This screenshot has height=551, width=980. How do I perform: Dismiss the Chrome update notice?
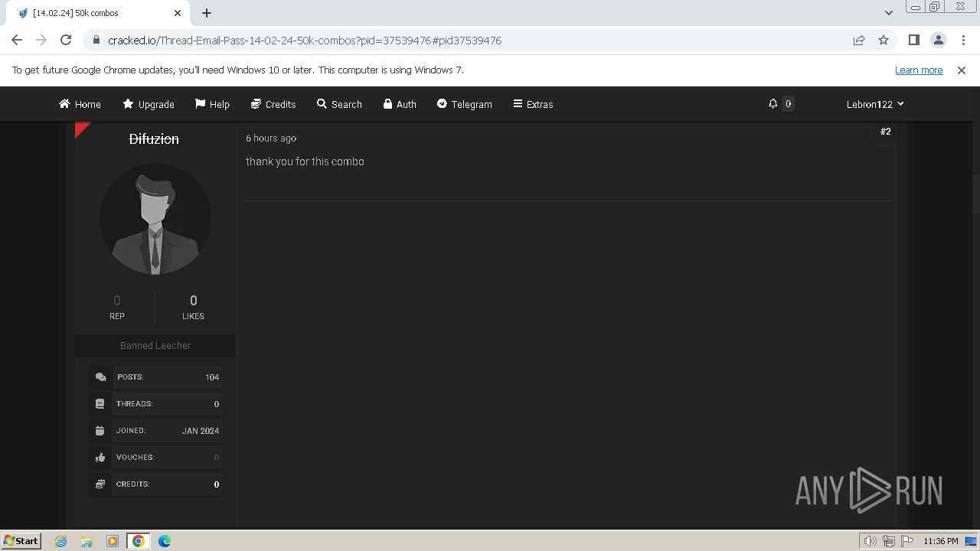tap(962, 70)
